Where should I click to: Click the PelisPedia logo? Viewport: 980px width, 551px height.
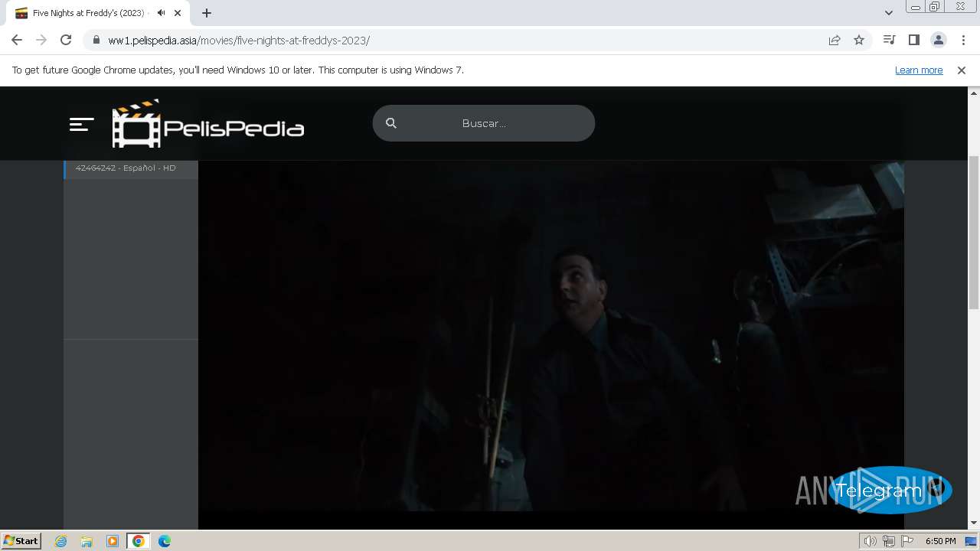coord(208,123)
